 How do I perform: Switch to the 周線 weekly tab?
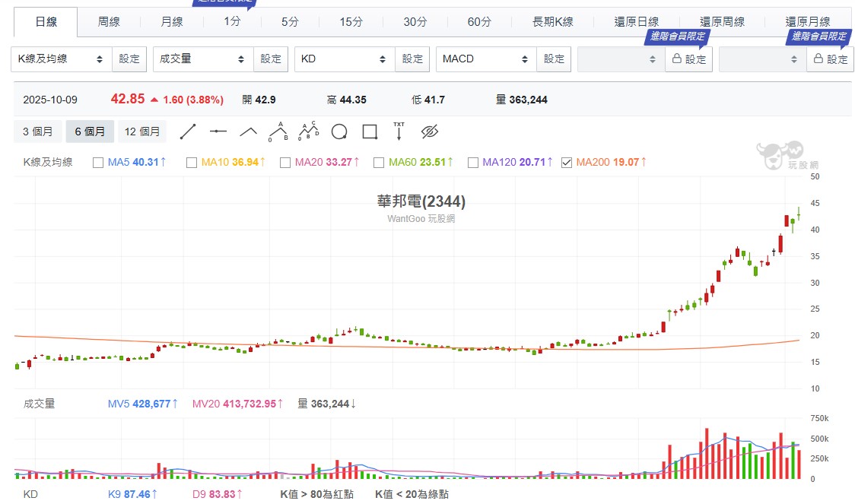(109, 22)
